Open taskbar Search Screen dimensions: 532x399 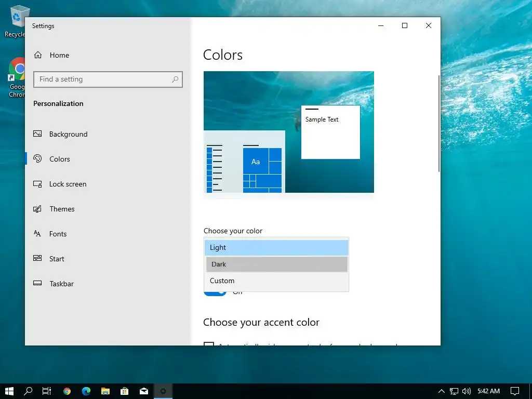tap(28, 391)
